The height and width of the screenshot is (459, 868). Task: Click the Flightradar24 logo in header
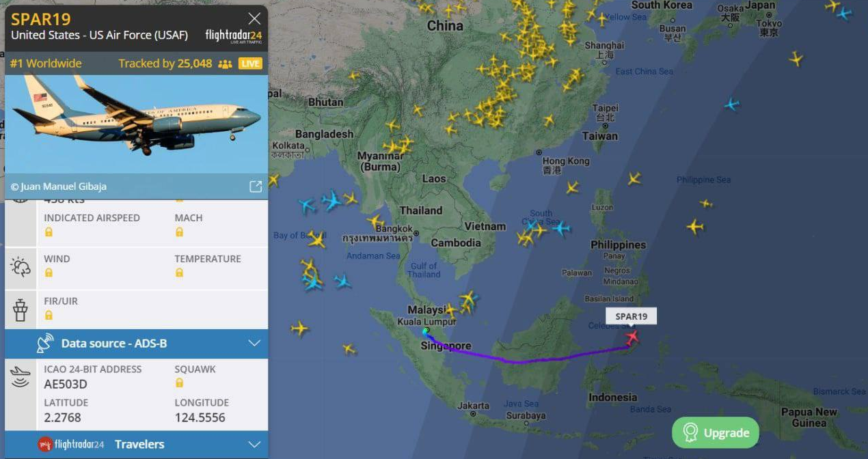pyautogui.click(x=233, y=36)
